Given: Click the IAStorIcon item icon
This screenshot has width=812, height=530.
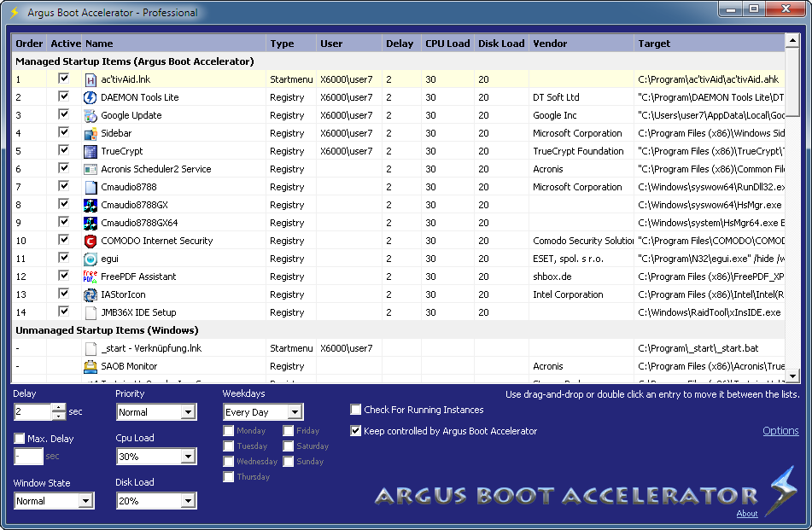Looking at the screenshot, I should click(x=91, y=294).
